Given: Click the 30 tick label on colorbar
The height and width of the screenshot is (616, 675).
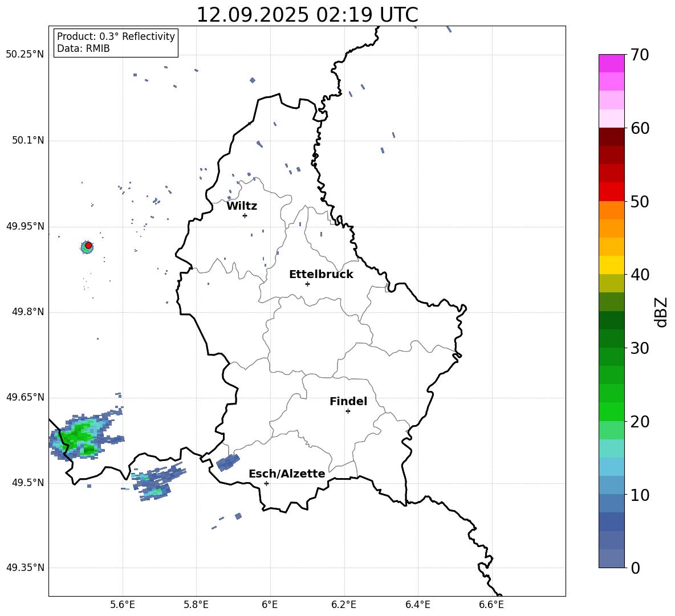Looking at the screenshot, I should point(640,348).
